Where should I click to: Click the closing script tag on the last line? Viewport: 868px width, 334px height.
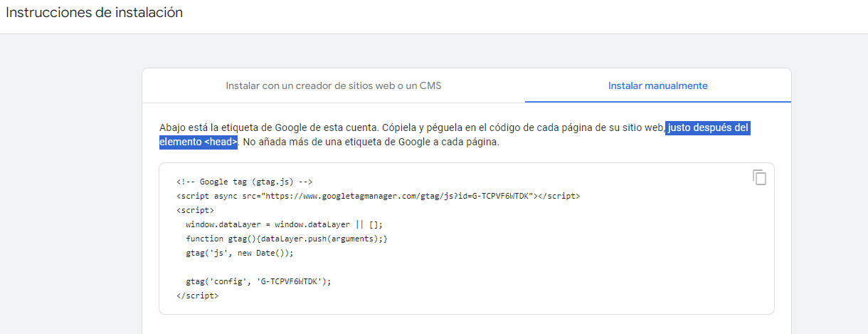click(197, 296)
